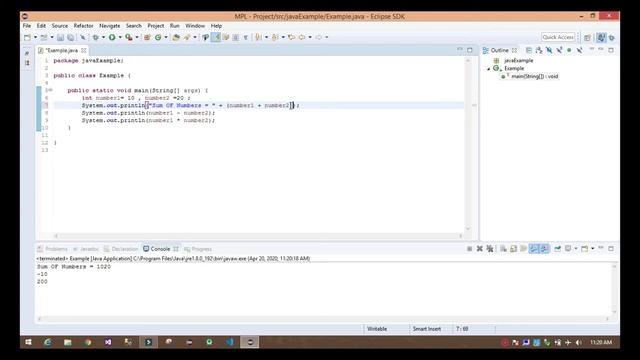The width and height of the screenshot is (640, 360).
Task: Click Collapse All in Outline panel
Action: [529, 50]
